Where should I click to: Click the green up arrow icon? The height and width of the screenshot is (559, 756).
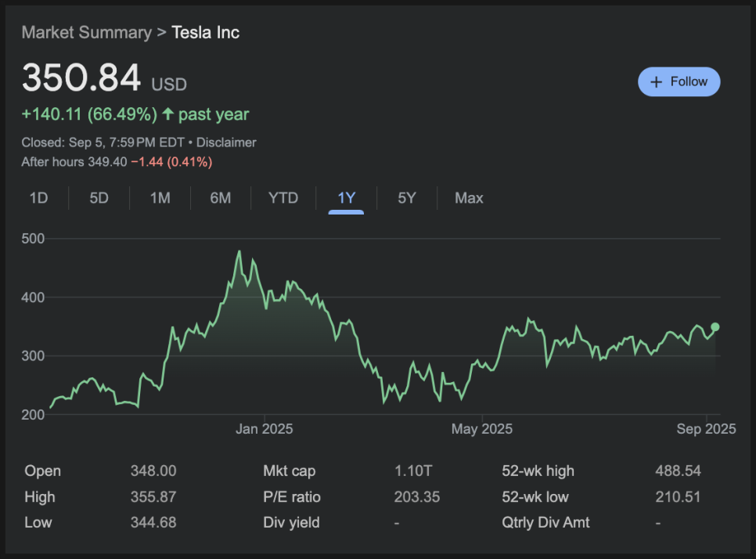click(x=167, y=114)
